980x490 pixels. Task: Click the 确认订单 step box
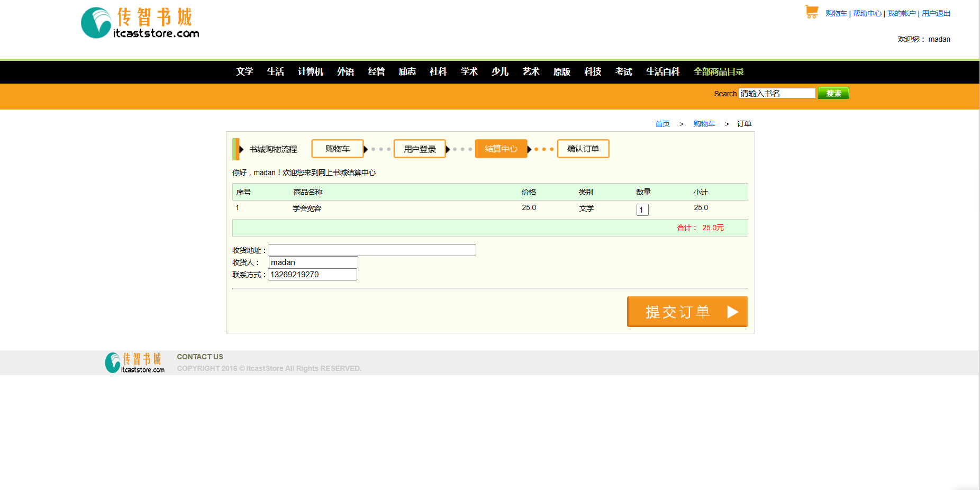click(583, 149)
